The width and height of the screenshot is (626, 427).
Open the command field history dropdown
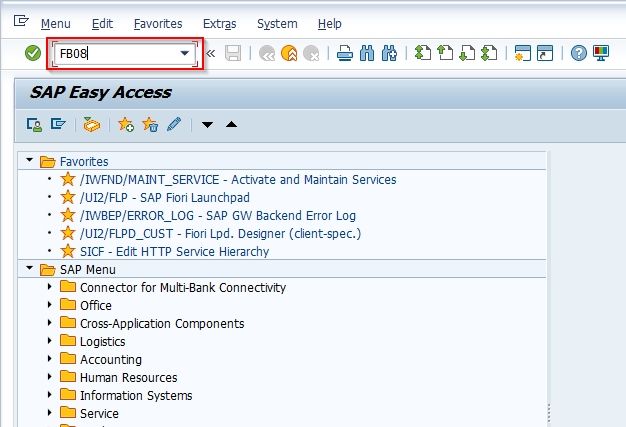(184, 53)
